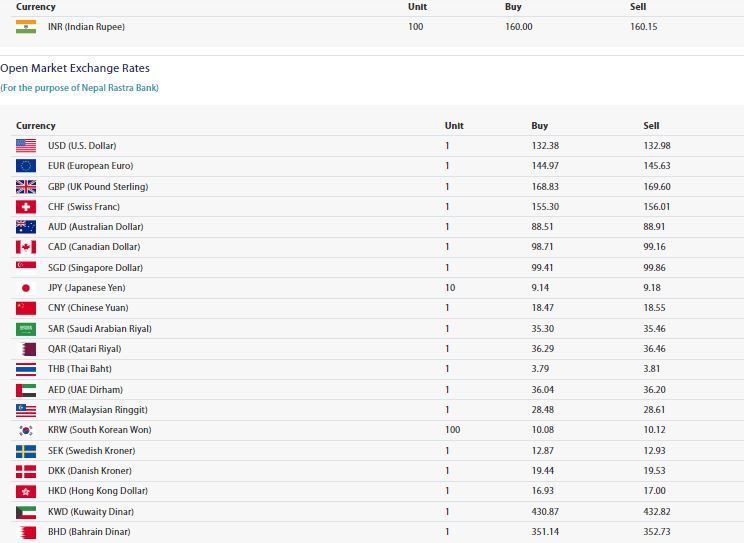This screenshot has width=744, height=543.
Task: Click the Indian flag icon beside INR
Action: tap(26, 27)
